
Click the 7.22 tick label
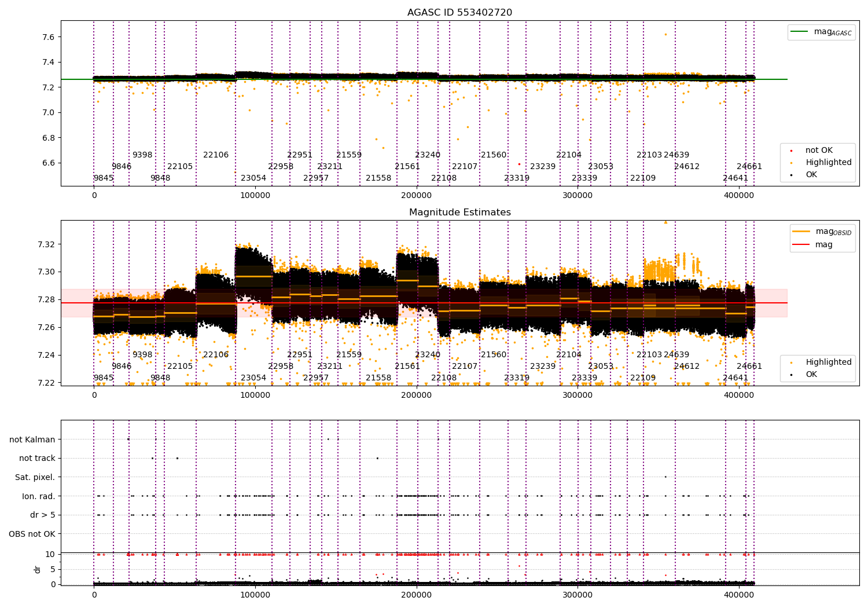coord(46,383)
